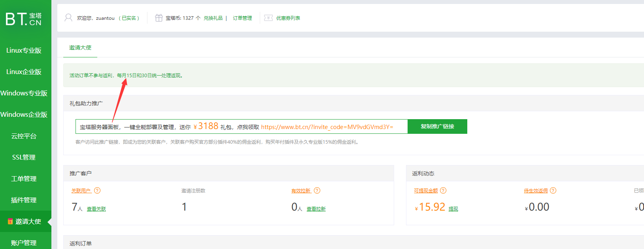Screen dimensions: 644x249
Task: Click 关联用户 label link
Action: (81, 191)
